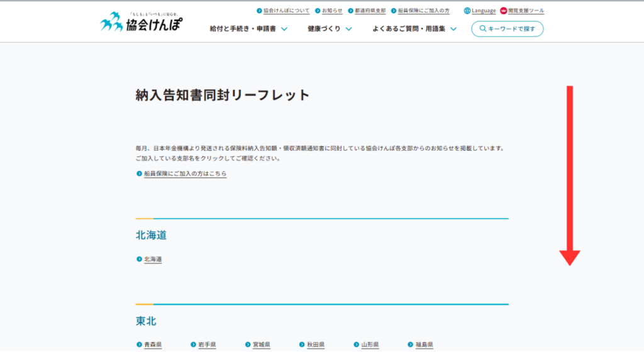Image resolution: width=644 pixels, height=352 pixels.
Task: Click arrow icon beside 都道府県支部
Action: click(x=350, y=11)
